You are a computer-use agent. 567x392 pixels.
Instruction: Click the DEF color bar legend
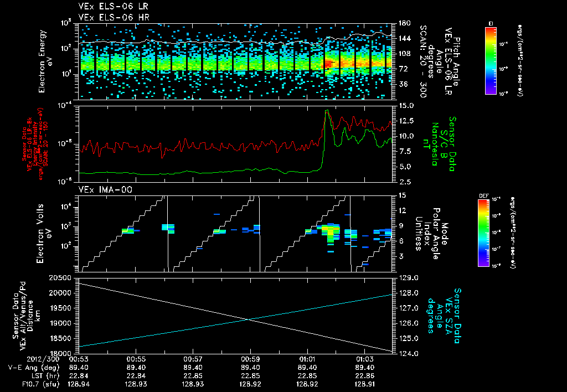(483, 233)
